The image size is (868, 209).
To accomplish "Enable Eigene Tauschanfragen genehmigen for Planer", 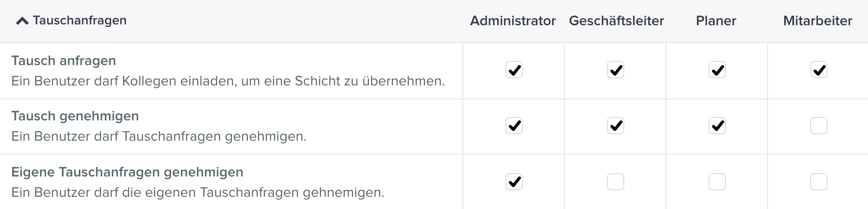I will pyautogui.click(x=717, y=182).
